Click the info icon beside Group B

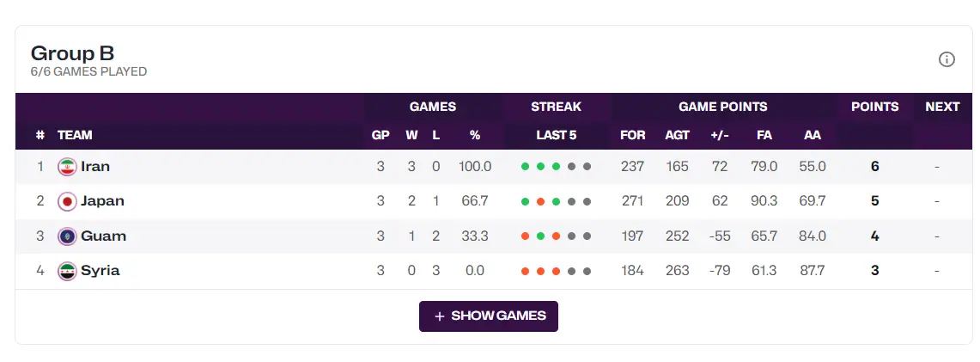point(947,59)
